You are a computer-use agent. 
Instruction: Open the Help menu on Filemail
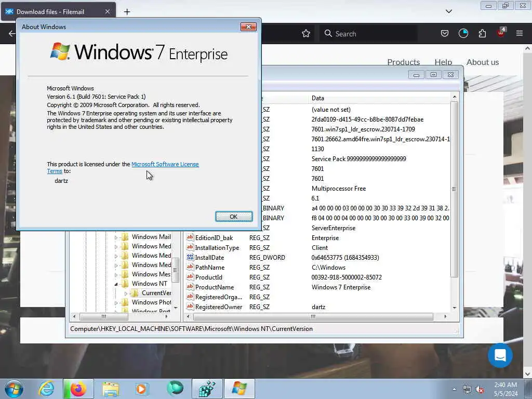click(x=443, y=62)
